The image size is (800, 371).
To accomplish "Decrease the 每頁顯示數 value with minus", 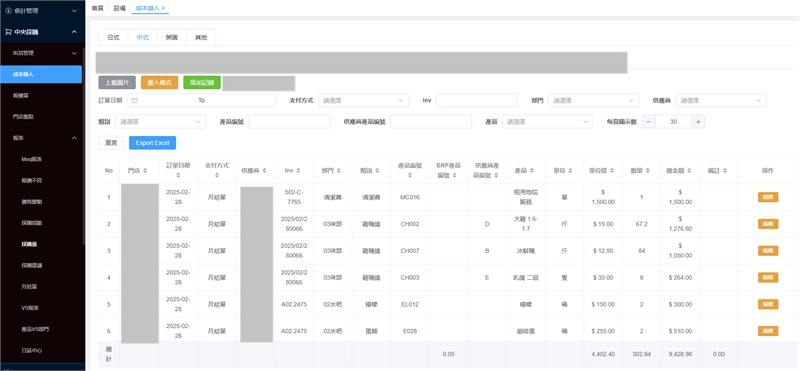I will [x=648, y=122].
